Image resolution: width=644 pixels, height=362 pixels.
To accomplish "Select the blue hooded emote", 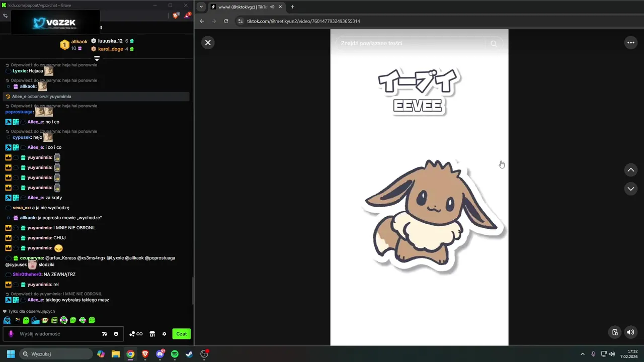I will click(7, 320).
